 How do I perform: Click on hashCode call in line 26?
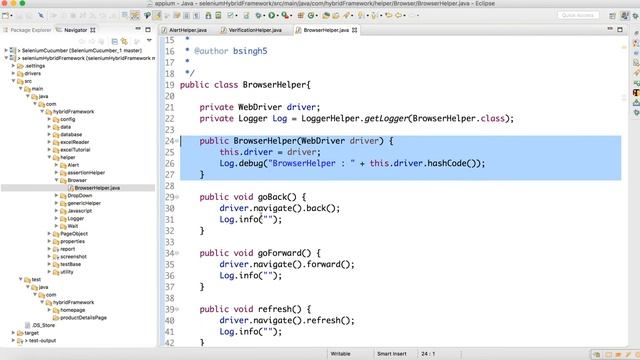click(x=447, y=163)
